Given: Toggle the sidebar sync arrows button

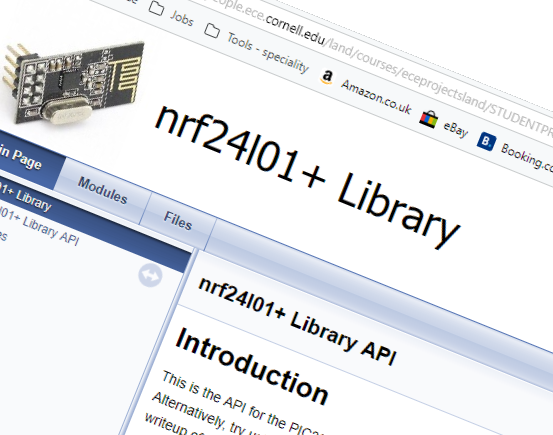Looking at the screenshot, I should pos(150,275).
